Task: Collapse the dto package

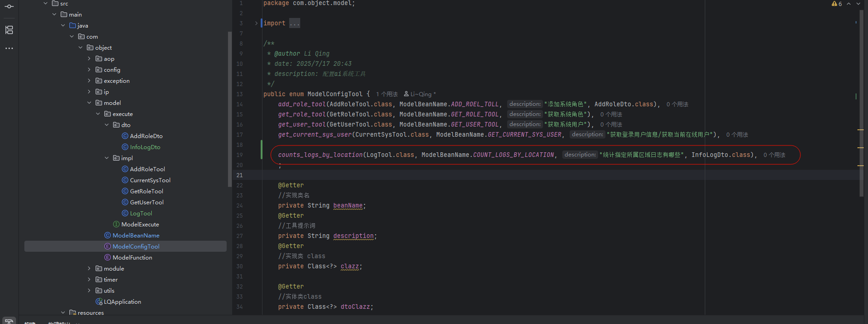Action: [107, 125]
